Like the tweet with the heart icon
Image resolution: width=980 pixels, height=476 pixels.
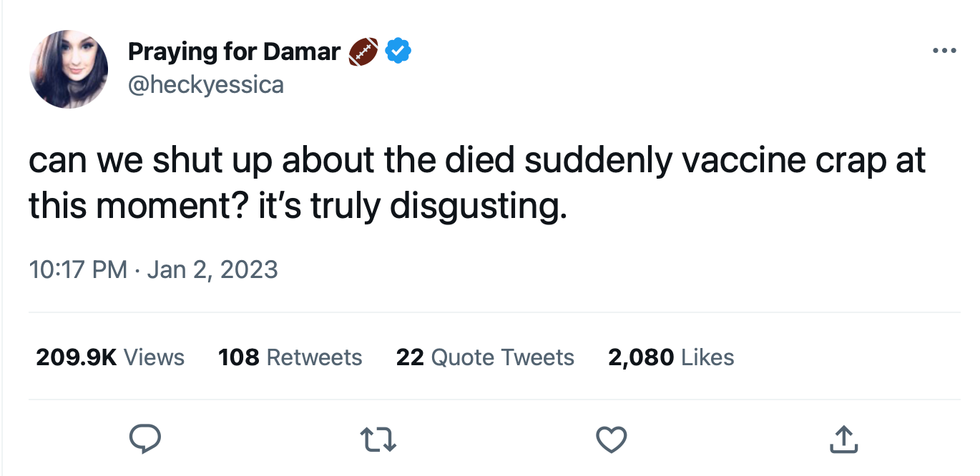point(611,440)
